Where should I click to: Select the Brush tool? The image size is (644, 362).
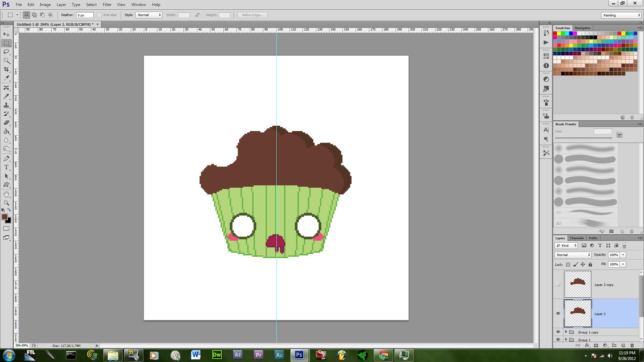[x=6, y=97]
